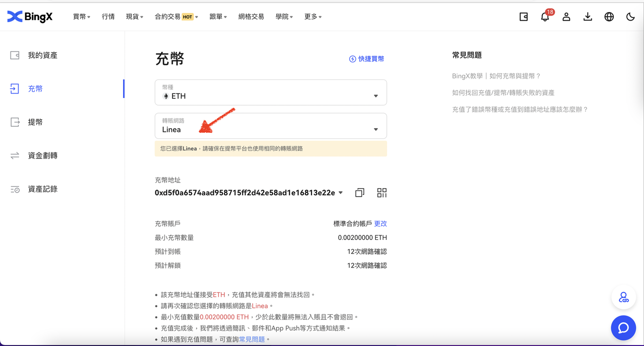Click the 0.00200000 ETH minimum deposit value
Image resolution: width=644 pixels, height=346 pixels.
pos(362,237)
